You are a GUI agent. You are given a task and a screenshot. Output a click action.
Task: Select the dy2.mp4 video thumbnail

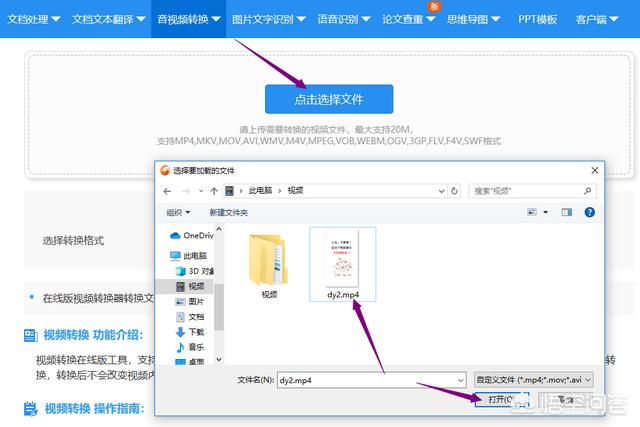[x=342, y=259]
